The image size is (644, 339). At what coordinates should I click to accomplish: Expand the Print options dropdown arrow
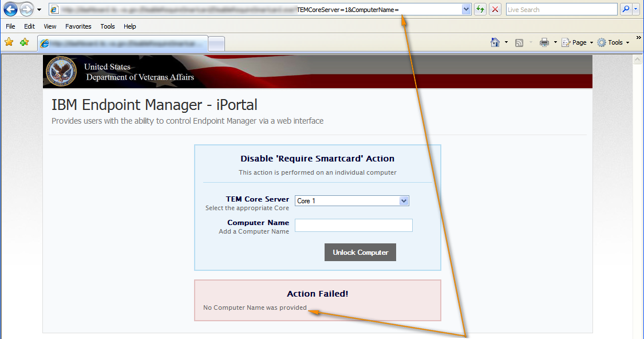[x=555, y=42]
